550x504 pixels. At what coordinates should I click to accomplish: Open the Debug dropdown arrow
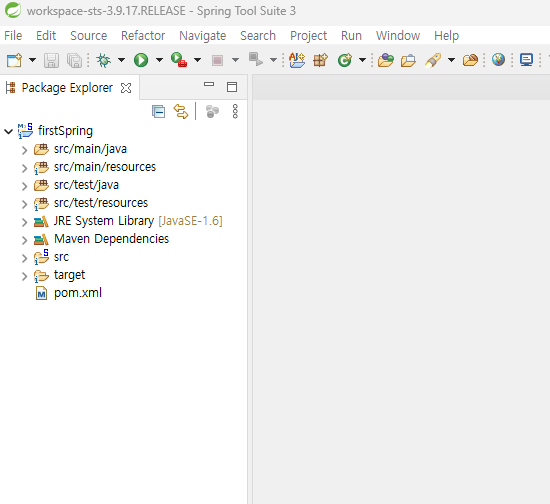(121, 60)
